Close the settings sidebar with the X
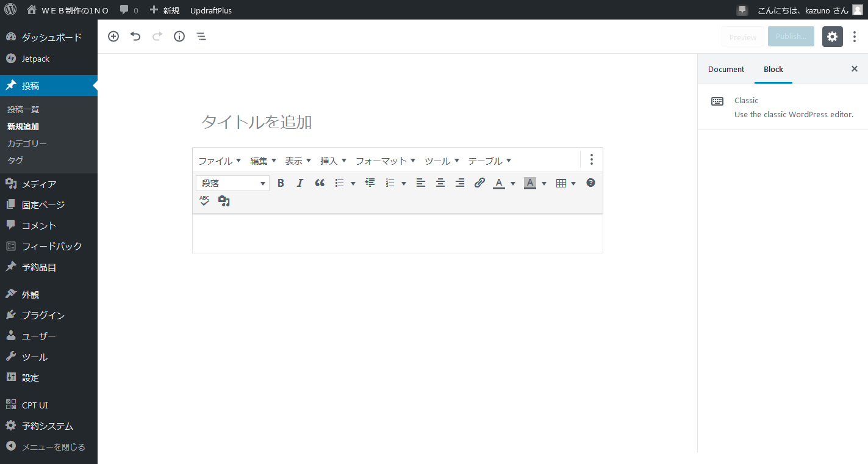 click(x=855, y=69)
